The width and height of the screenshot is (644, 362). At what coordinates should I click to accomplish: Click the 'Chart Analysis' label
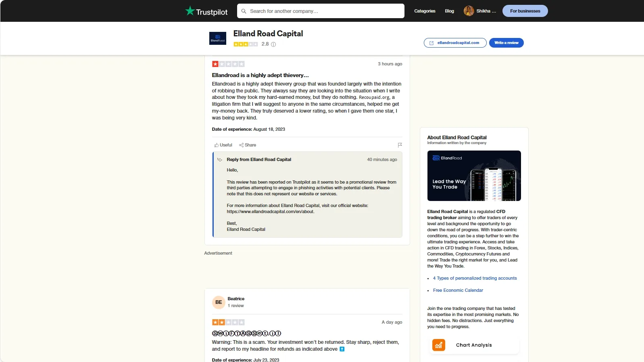[474, 345]
